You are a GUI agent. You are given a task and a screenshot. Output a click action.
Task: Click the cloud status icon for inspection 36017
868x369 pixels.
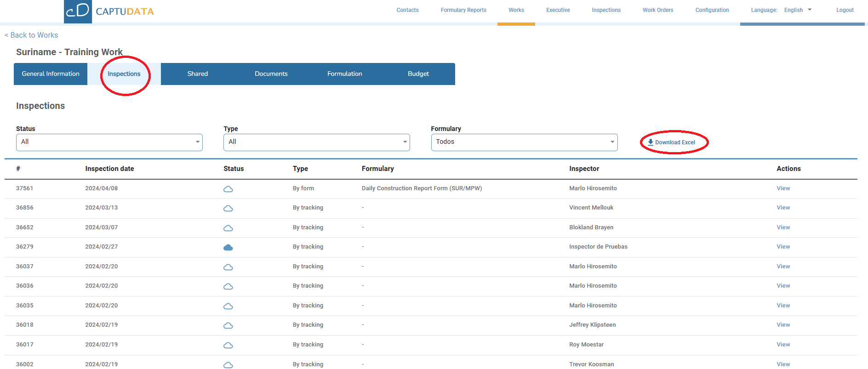(228, 345)
